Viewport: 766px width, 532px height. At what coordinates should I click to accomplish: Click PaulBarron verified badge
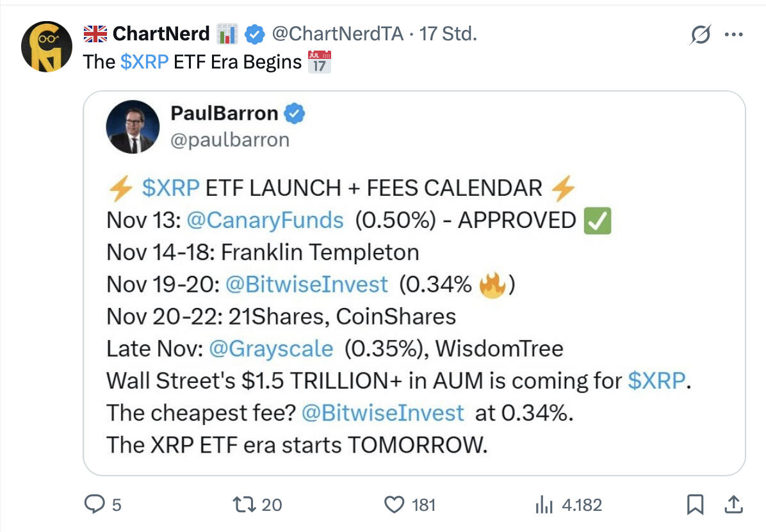click(x=294, y=114)
